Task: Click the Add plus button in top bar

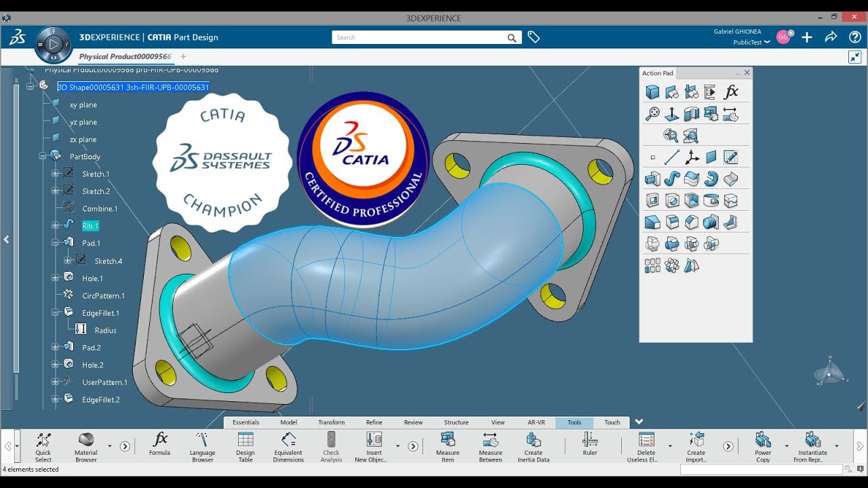Action: pos(807,37)
